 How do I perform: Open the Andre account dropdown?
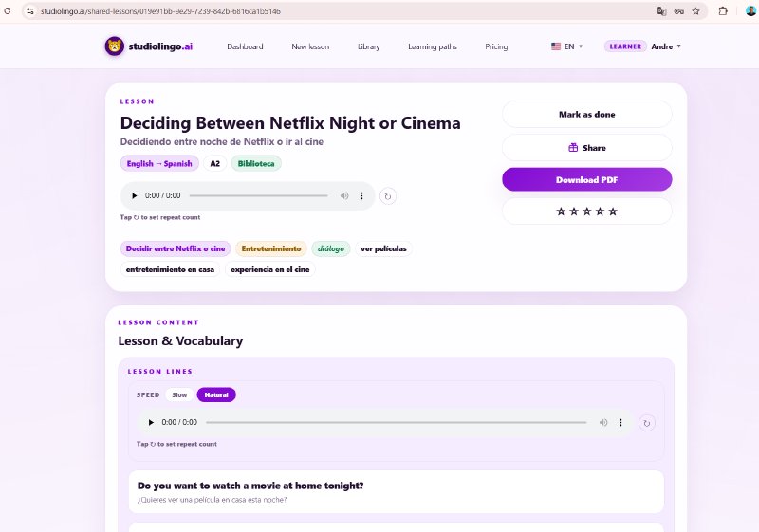coord(666,46)
